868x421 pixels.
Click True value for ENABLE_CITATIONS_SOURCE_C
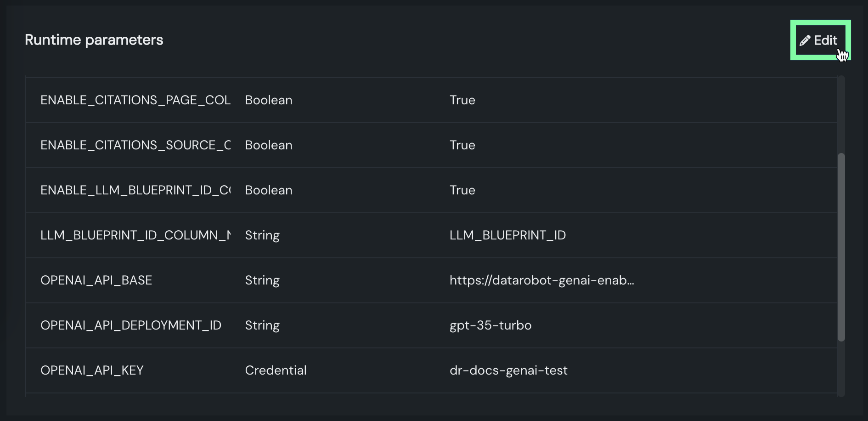pos(462,145)
